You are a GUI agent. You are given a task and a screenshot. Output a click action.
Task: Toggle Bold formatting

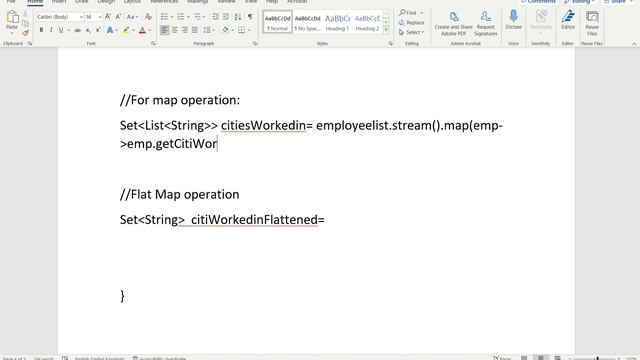(41, 30)
